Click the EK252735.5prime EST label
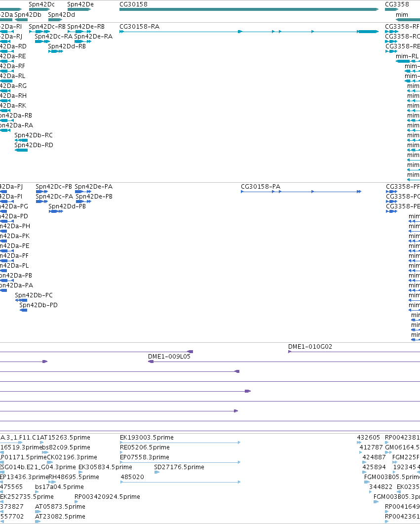420x524 pixels. [27, 497]
